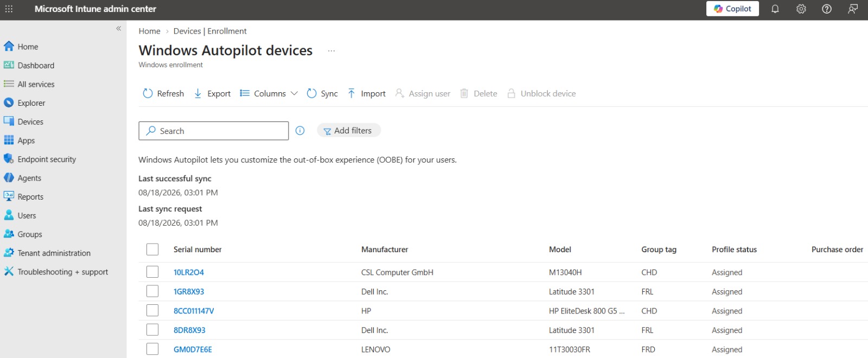Click the LENOVO manufacturer cell

click(375, 349)
